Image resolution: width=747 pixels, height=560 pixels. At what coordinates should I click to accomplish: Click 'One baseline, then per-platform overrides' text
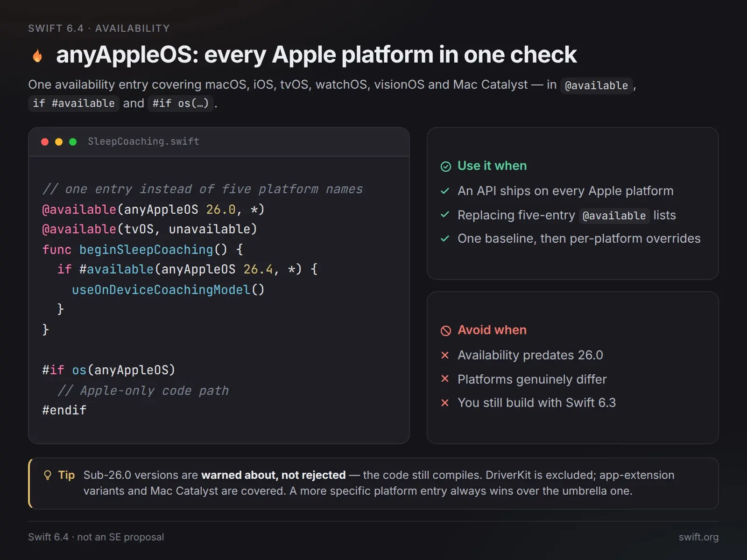point(579,238)
